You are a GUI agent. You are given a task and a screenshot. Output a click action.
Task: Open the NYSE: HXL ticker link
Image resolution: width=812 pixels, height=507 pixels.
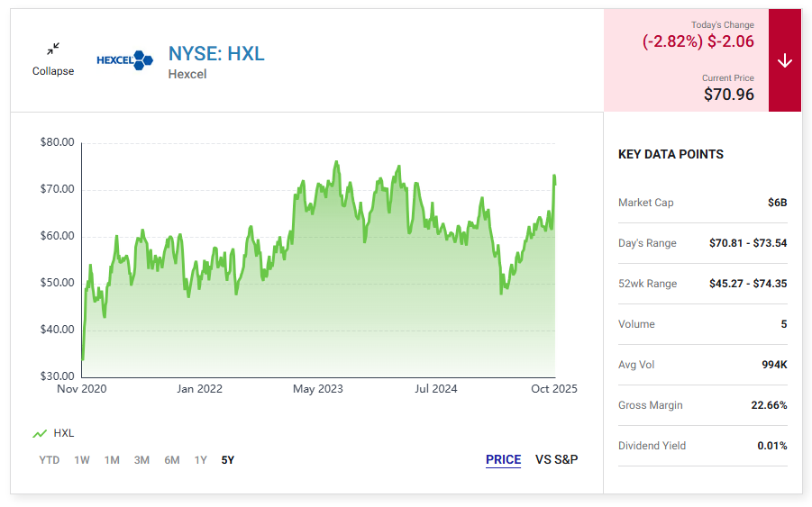click(216, 54)
